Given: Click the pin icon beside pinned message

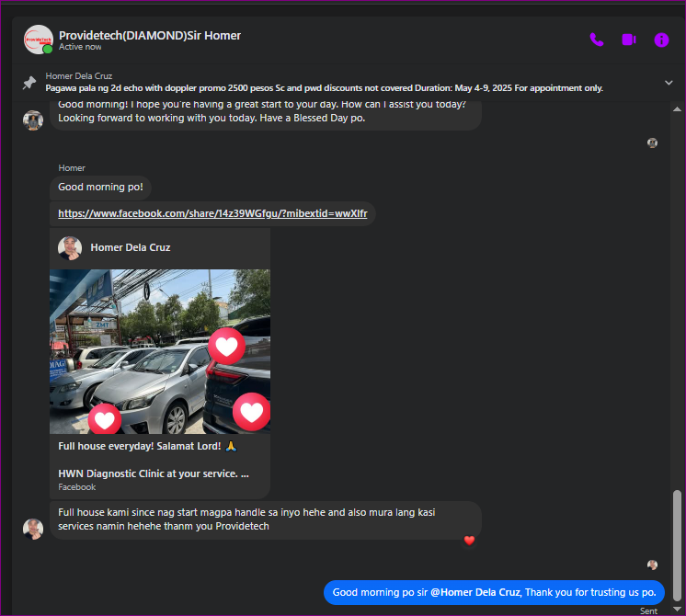Looking at the screenshot, I should (29, 83).
